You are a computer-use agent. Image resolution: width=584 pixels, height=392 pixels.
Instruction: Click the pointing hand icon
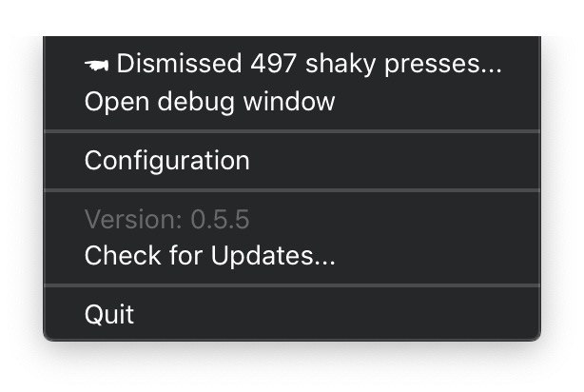click(96, 66)
